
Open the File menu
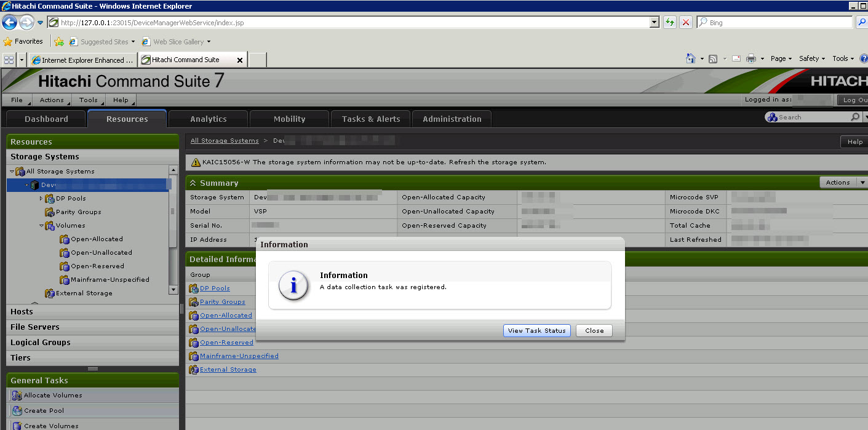[x=17, y=100]
